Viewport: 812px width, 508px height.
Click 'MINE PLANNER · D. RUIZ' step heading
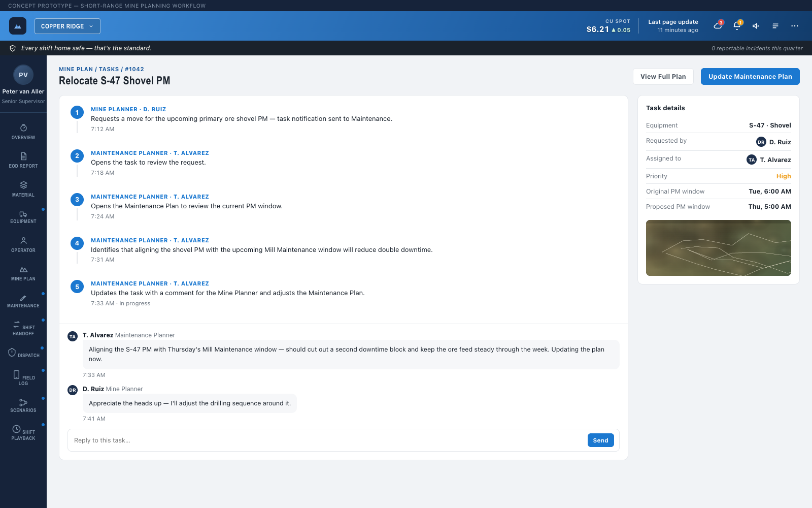click(x=128, y=109)
